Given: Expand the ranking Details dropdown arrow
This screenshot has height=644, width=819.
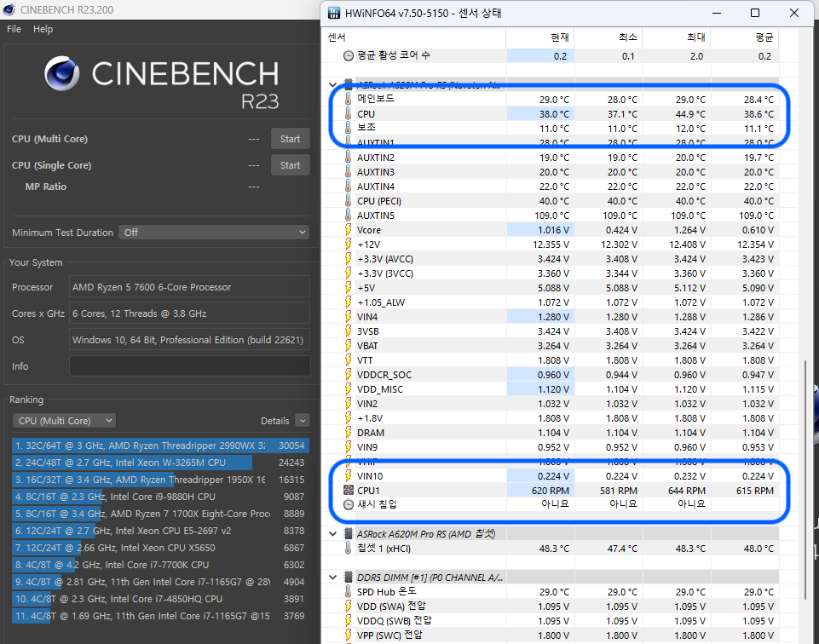Looking at the screenshot, I should (303, 421).
